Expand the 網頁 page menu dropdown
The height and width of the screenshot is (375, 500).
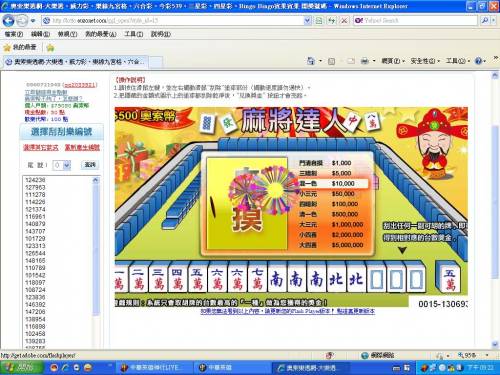click(393, 61)
